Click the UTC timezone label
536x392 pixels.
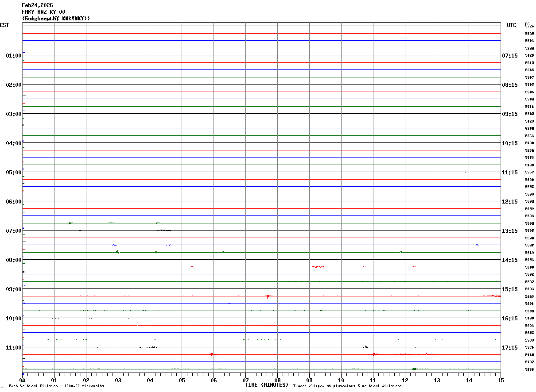[x=512, y=25]
